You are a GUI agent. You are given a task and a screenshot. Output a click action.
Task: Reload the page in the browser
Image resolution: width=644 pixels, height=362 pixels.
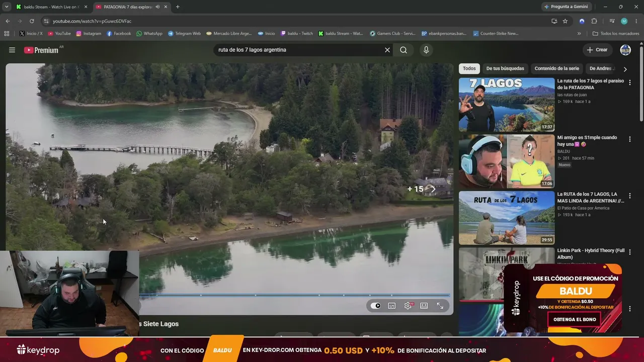(x=32, y=21)
